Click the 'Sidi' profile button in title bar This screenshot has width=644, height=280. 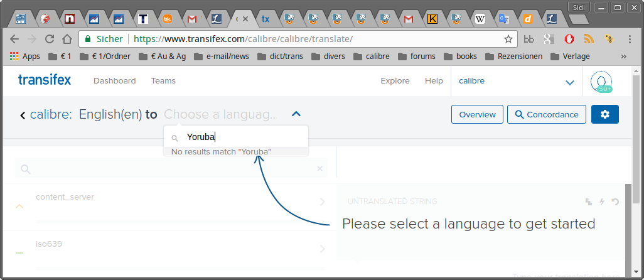[x=579, y=8]
